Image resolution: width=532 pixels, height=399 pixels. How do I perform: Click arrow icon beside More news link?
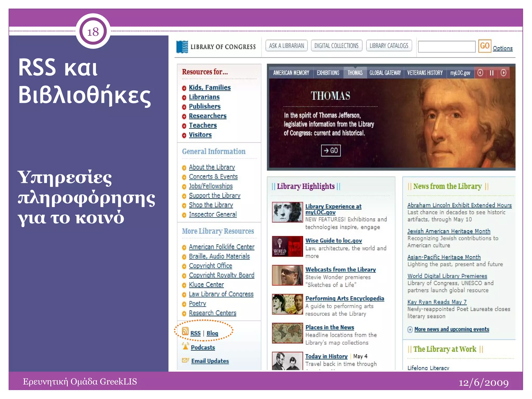410,329
